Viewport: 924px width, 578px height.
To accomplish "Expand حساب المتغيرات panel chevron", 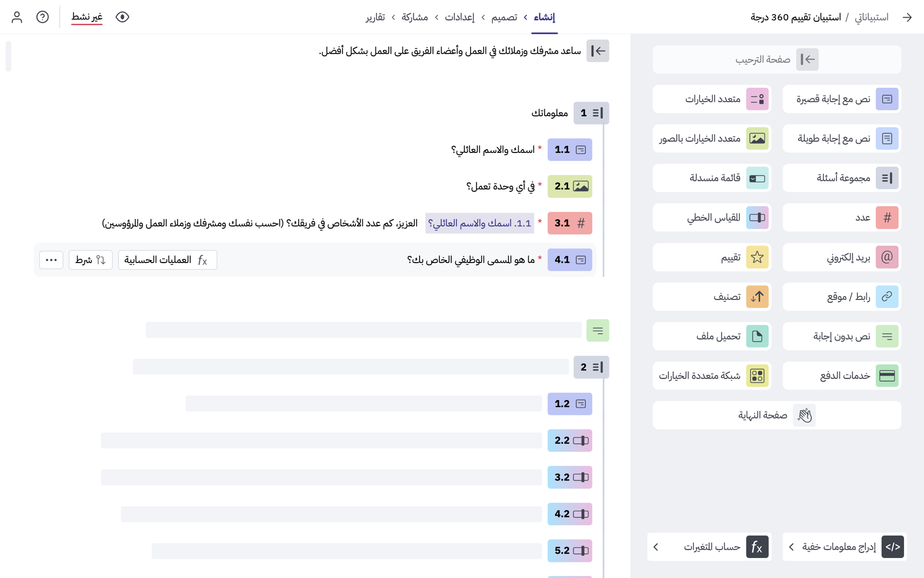I will (x=656, y=547).
